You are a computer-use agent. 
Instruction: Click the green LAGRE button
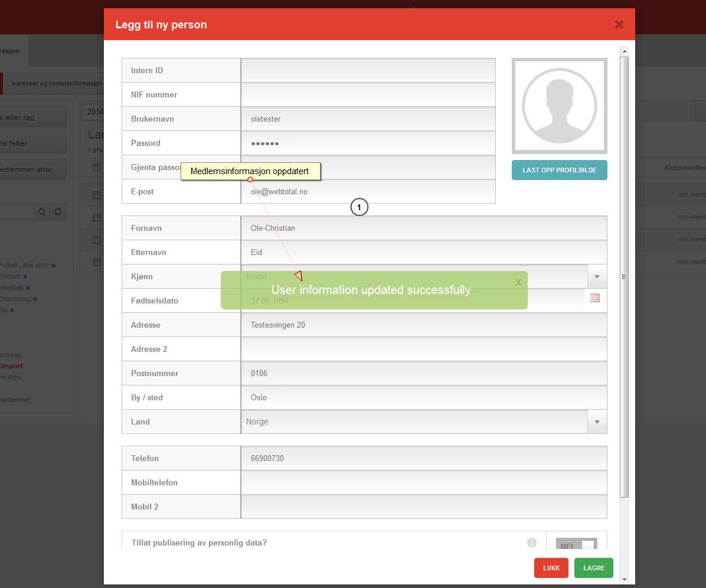(593, 568)
